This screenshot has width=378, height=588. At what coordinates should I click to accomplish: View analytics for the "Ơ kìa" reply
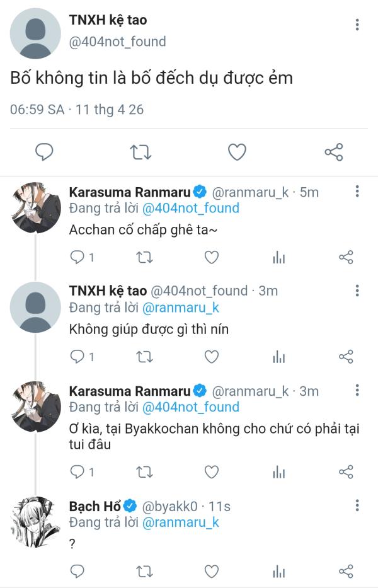click(x=278, y=471)
